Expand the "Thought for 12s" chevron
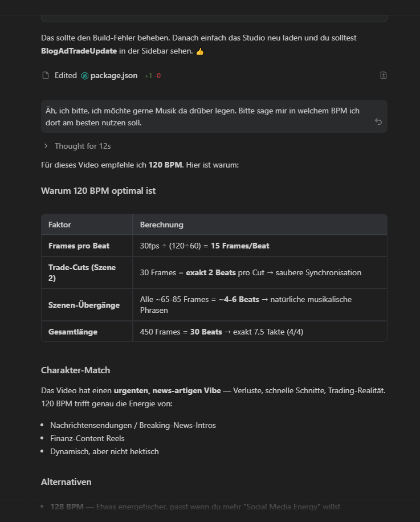The height and width of the screenshot is (522, 420). pos(46,146)
